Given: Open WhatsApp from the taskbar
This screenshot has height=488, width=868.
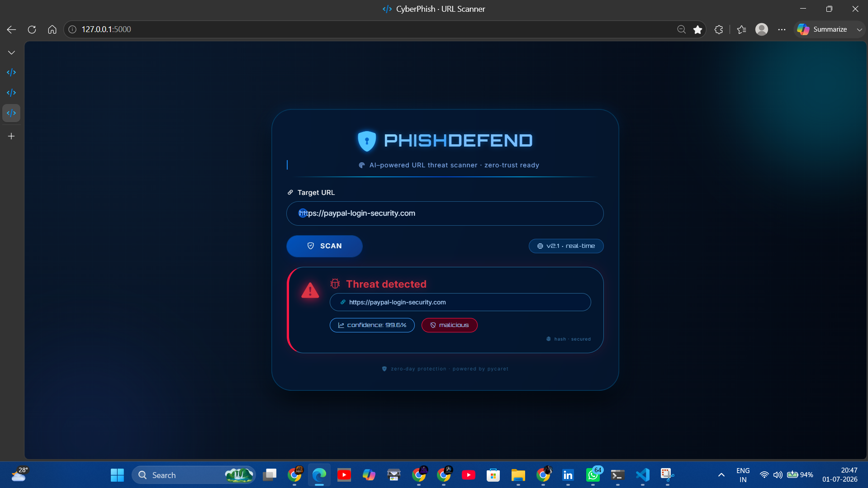Looking at the screenshot, I should pos(593,475).
